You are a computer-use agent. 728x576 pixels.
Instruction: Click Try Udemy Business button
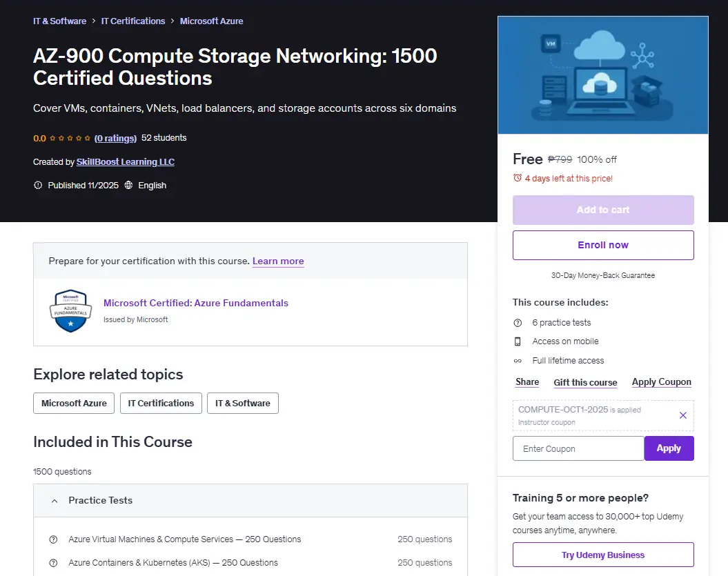coord(603,555)
